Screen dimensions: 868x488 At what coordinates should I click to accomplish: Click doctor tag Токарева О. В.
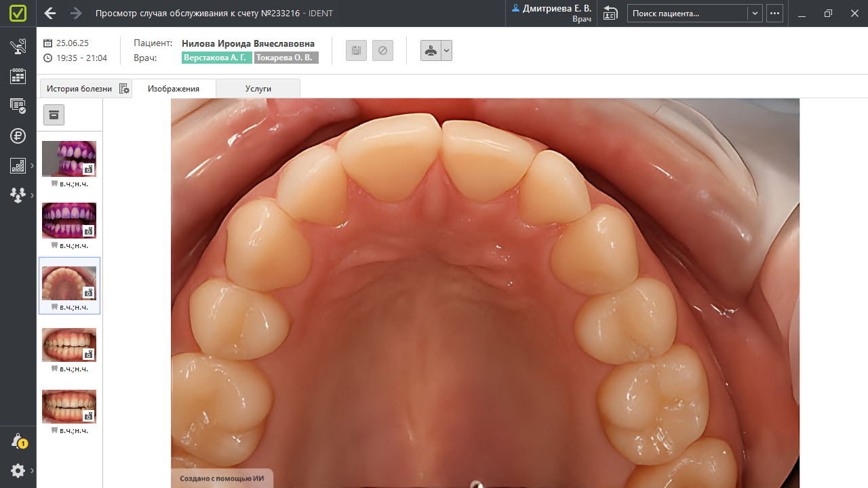[285, 58]
